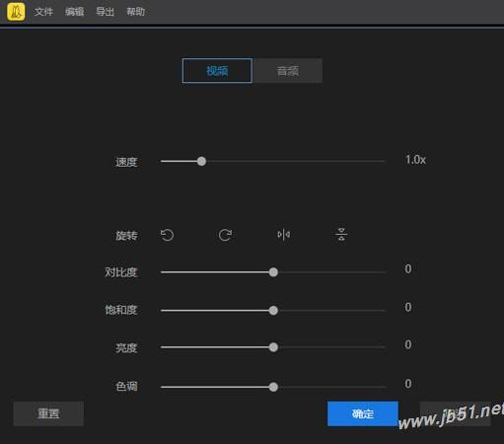Switch to the 视频 tab
Viewport: 504px width, 444px height.
click(217, 71)
